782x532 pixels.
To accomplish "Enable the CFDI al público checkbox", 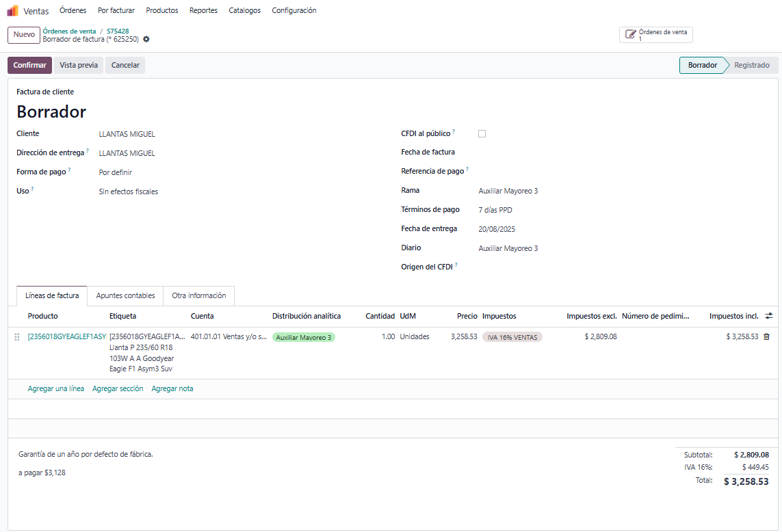I will click(x=482, y=134).
